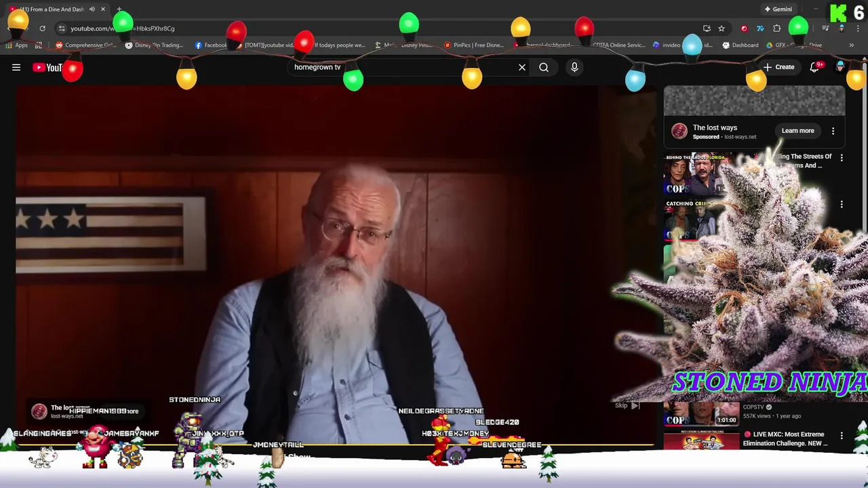Open the Chrome profile avatar
868x488 pixels.
tap(842, 28)
